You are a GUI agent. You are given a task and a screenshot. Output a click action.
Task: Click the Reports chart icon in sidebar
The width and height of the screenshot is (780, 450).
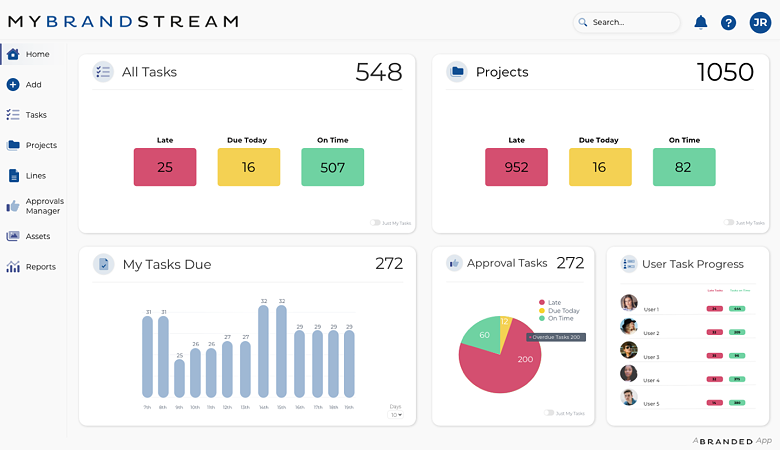click(13, 267)
